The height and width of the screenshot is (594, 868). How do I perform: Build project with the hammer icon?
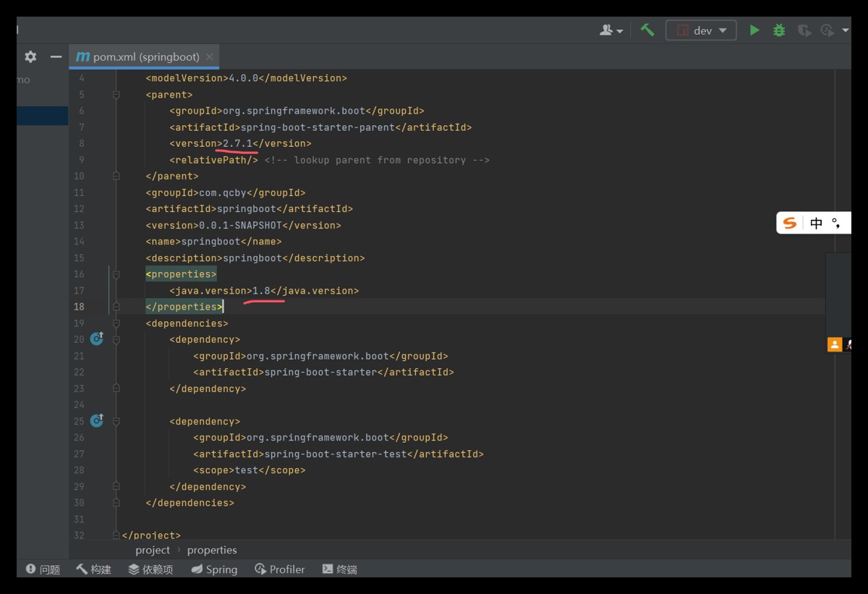click(647, 30)
